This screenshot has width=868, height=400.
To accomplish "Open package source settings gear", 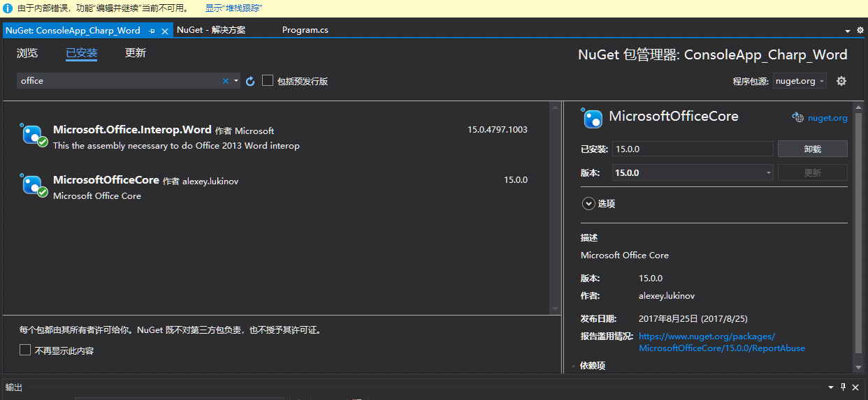I will click(841, 81).
